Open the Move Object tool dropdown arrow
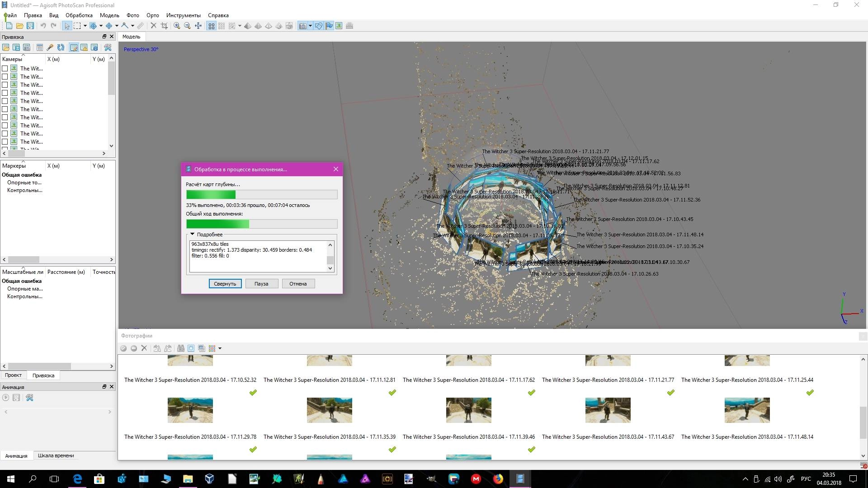868x488 pixels. (x=116, y=26)
